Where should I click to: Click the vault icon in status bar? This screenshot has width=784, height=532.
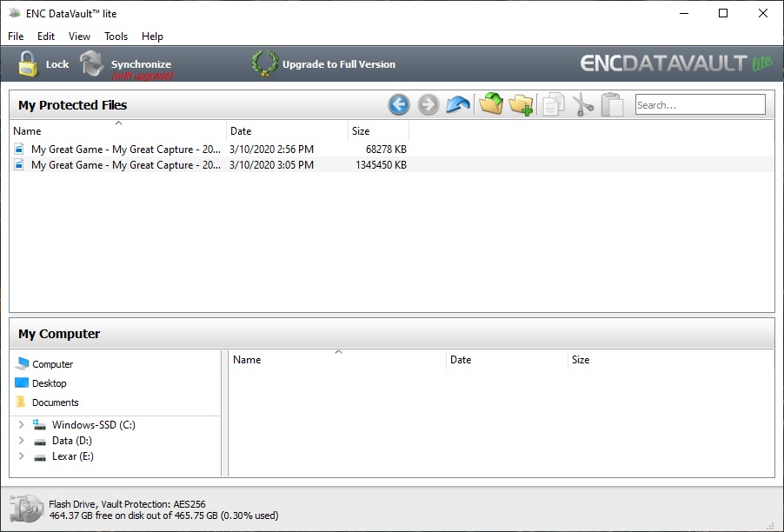click(x=26, y=509)
